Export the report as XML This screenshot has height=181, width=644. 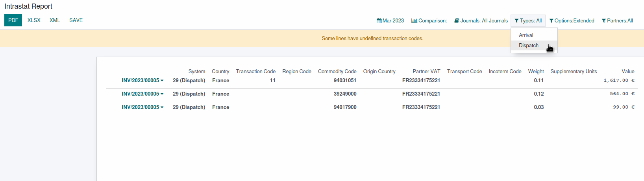pos(55,20)
